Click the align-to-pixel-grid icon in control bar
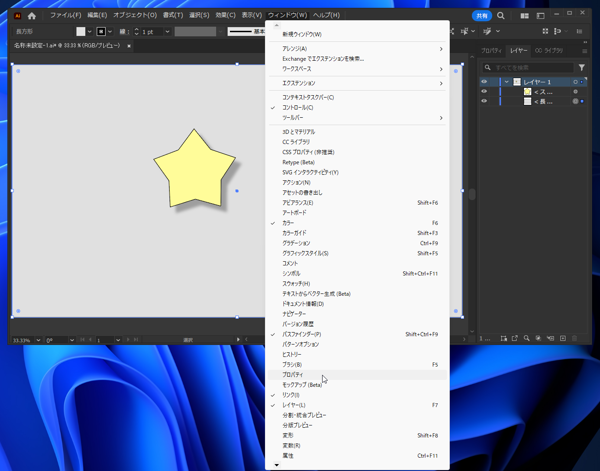The image size is (600, 471). pyautogui.click(x=545, y=31)
